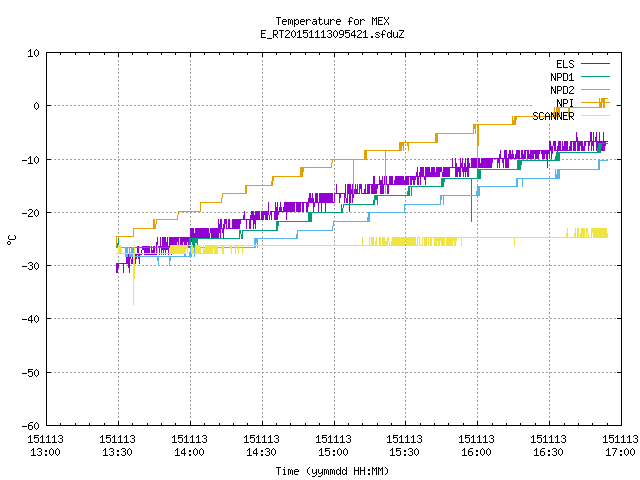This screenshot has width=640, height=480.
Task: Click the x-axis tick label 17:00
Action: click(x=620, y=452)
